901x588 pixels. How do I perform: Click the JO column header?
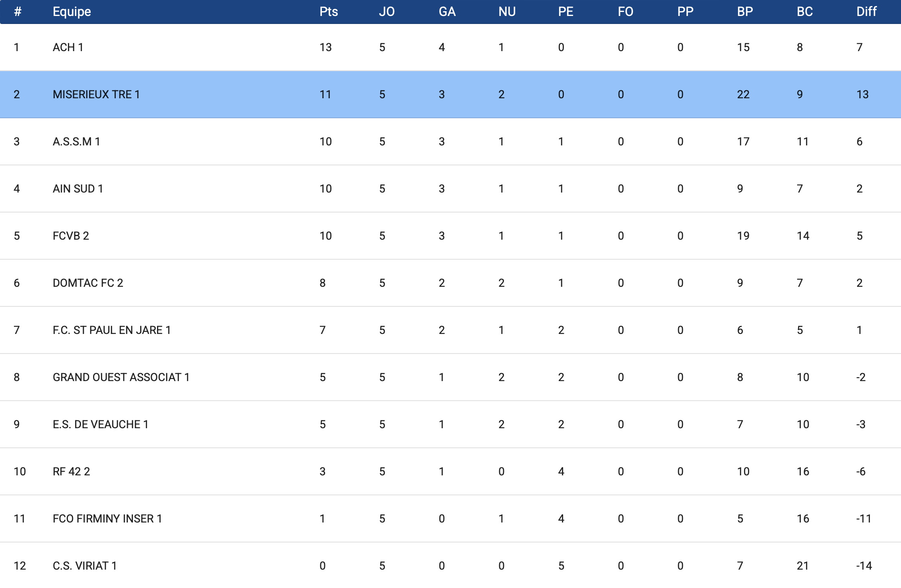(387, 12)
